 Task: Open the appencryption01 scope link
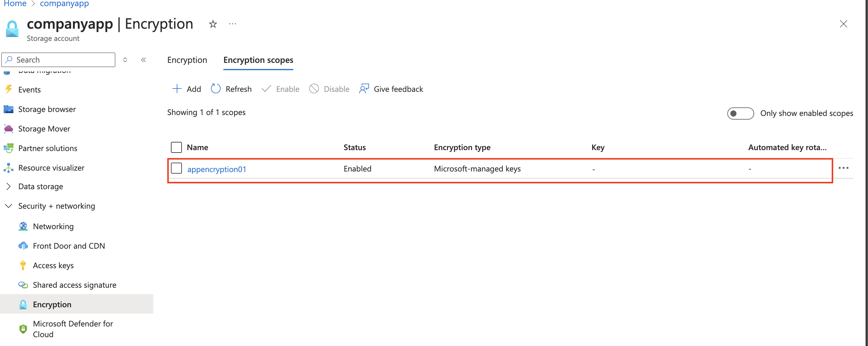pos(217,169)
